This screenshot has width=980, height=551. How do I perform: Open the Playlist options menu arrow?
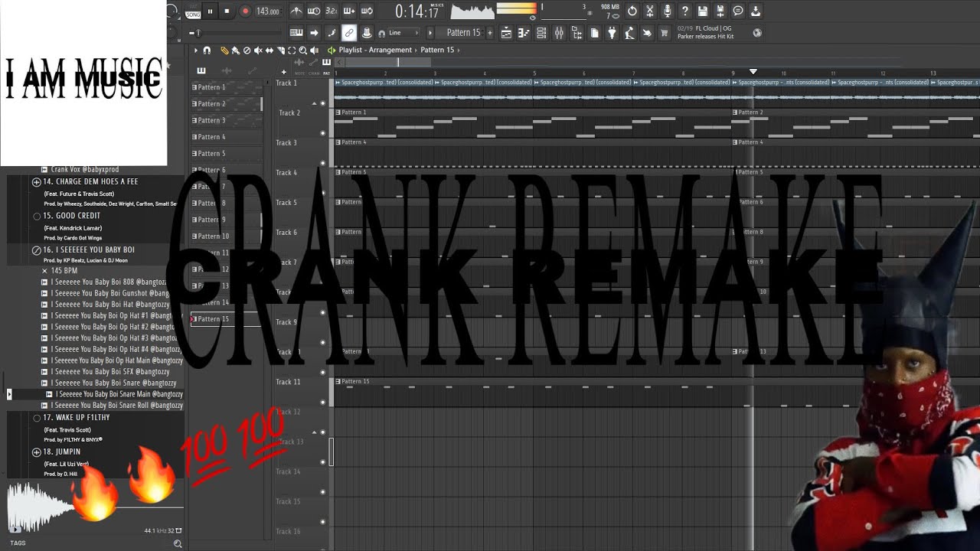pyautogui.click(x=195, y=51)
